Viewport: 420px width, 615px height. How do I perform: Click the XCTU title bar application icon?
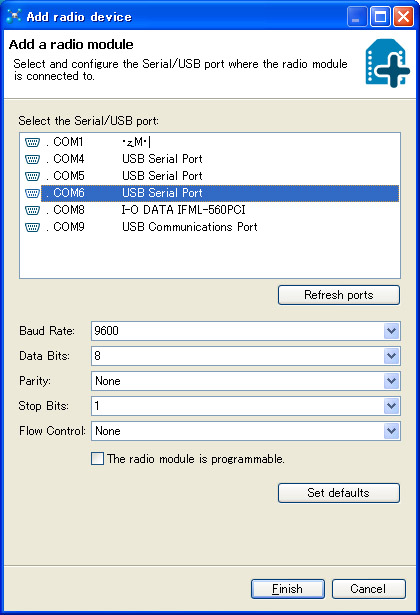(14, 16)
